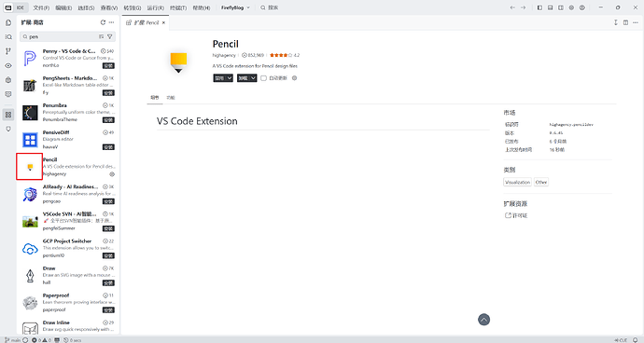Install the PensiveDiff extension
Screen dimensions: 644x343
click(108, 147)
